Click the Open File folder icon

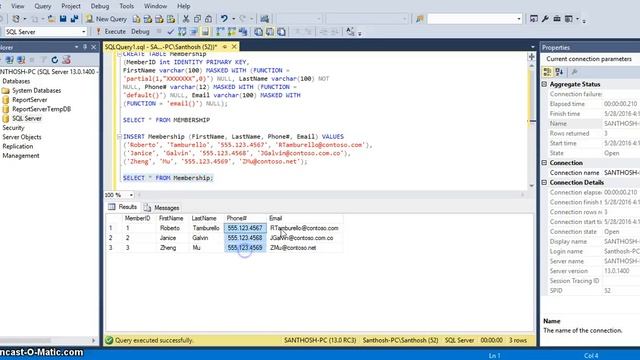51,19
